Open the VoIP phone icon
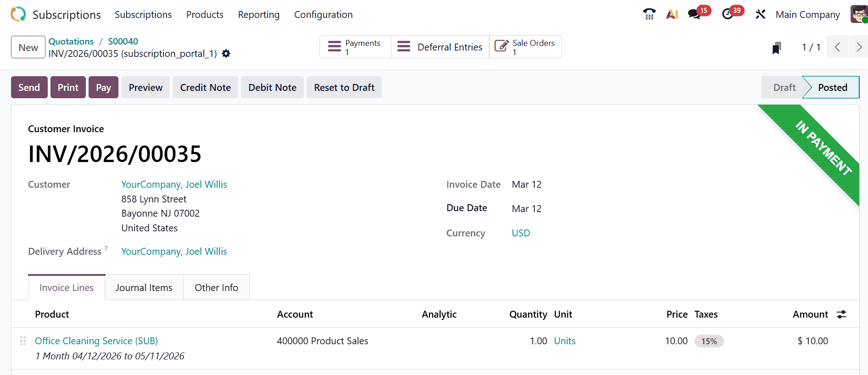The height and width of the screenshot is (375, 868). point(649,14)
